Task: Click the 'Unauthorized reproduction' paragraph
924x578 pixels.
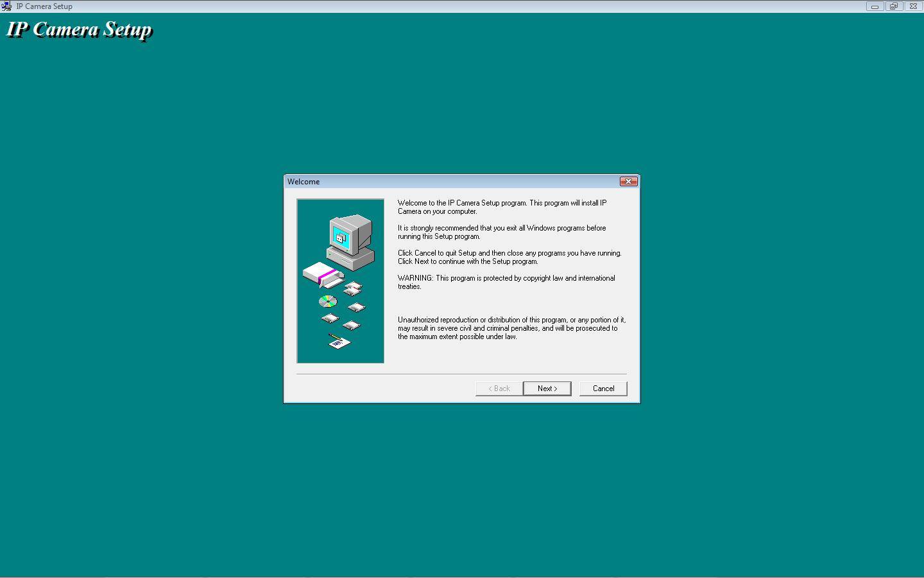Action: point(511,328)
